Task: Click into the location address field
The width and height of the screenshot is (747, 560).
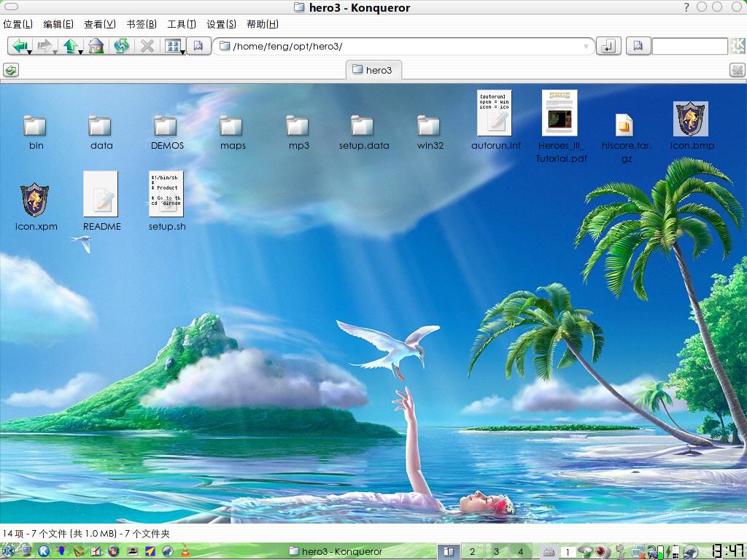Action: click(x=405, y=46)
